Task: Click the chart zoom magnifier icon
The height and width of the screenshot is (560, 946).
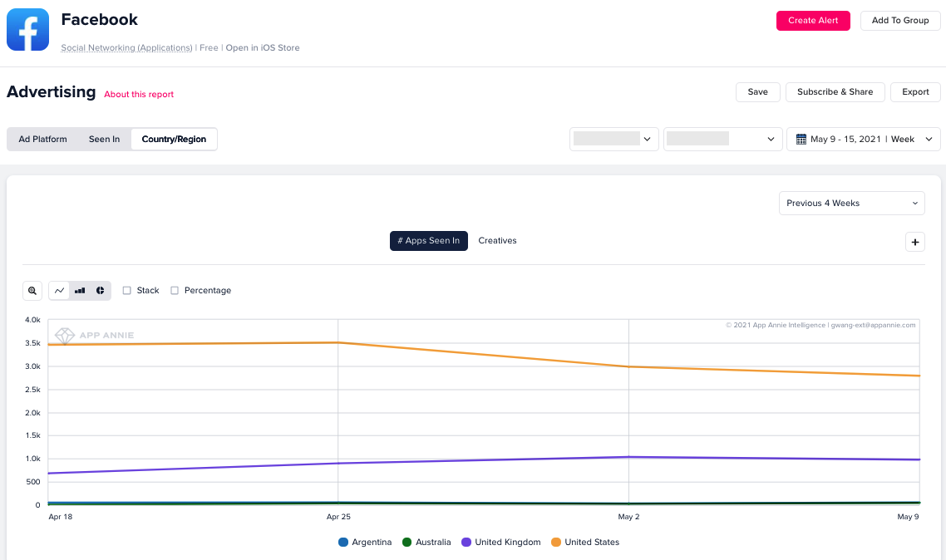Action: (32, 291)
